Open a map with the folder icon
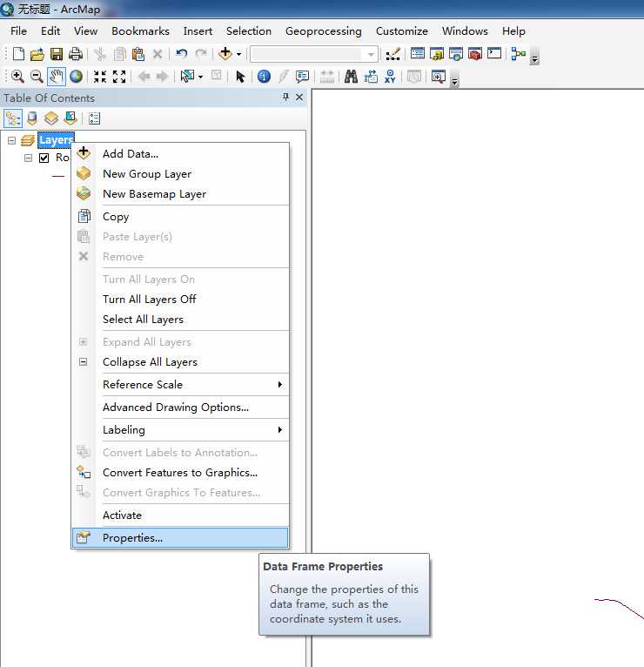The width and height of the screenshot is (644, 667). (x=37, y=54)
